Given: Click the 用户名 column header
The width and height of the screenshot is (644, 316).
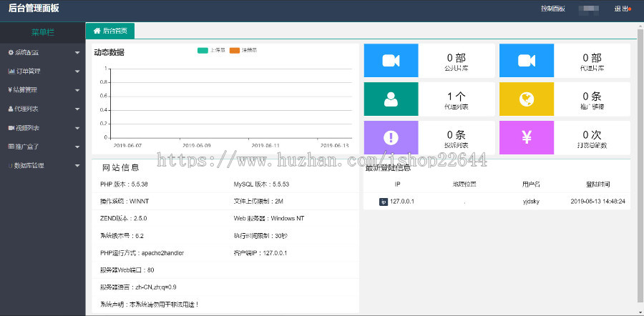Looking at the screenshot, I should pos(531,184).
